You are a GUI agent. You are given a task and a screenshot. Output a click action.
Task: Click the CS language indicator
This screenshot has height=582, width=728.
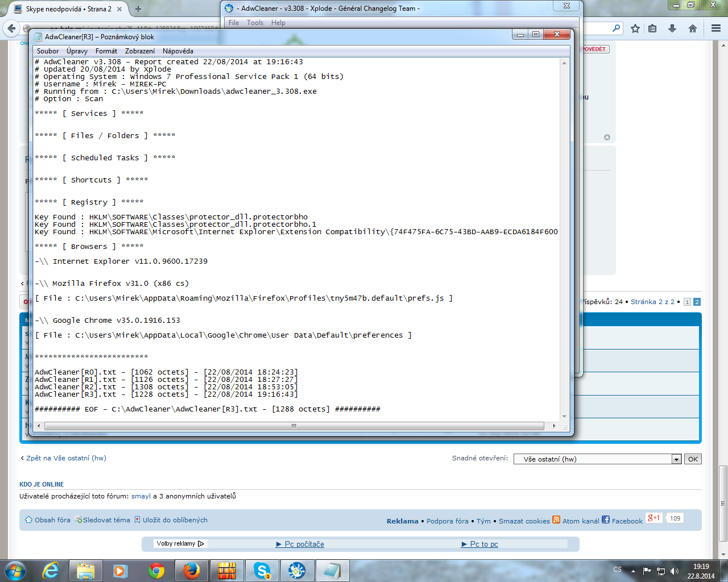coord(617,569)
